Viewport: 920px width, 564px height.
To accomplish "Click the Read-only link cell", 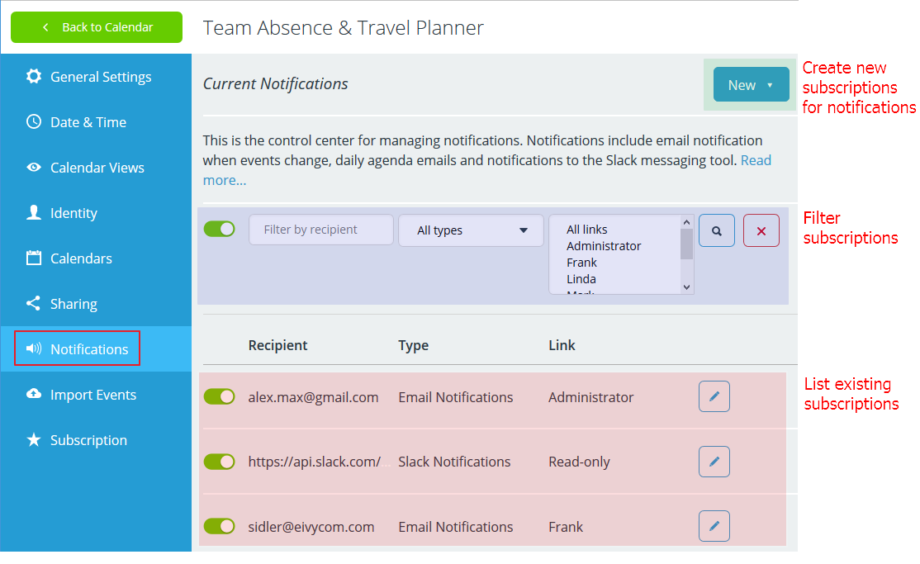I will [x=579, y=462].
